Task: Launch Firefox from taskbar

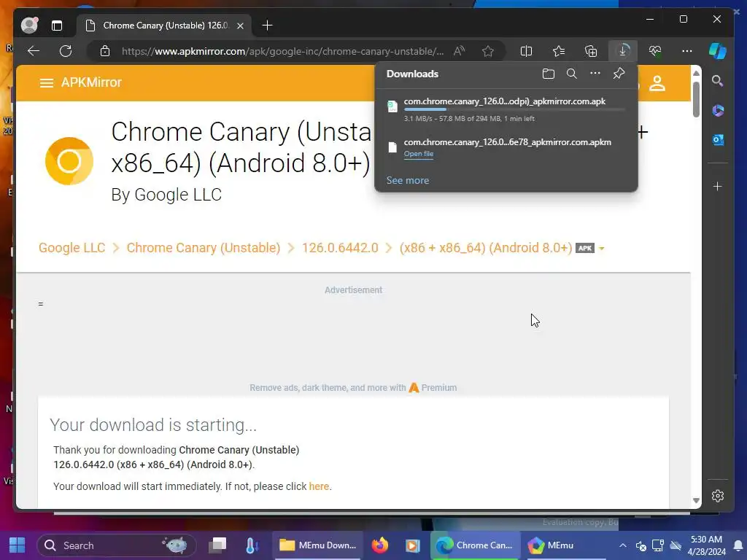Action: 379,545
